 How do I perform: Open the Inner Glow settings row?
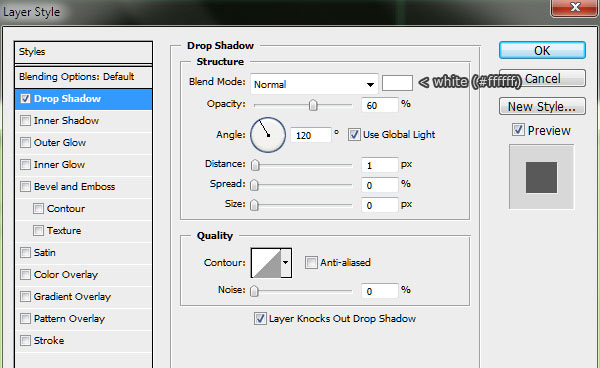tap(83, 164)
